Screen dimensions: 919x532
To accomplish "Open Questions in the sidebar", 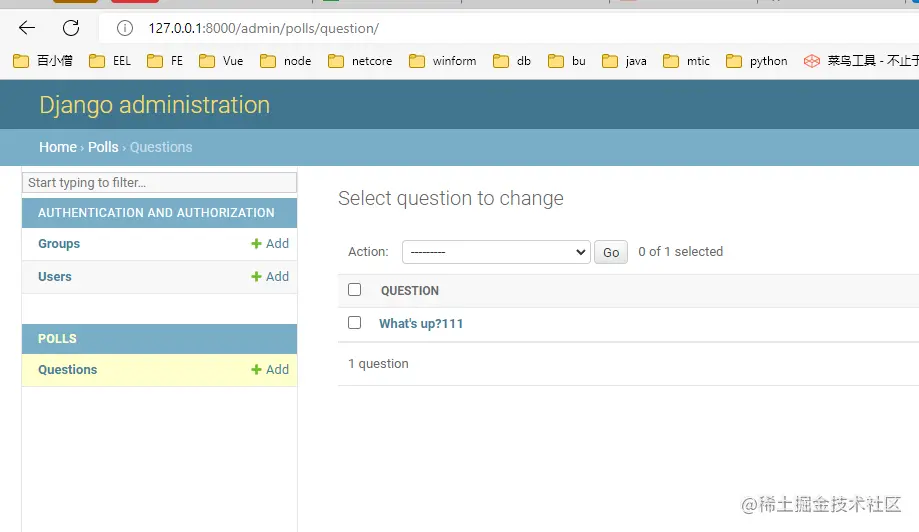I will tap(67, 370).
